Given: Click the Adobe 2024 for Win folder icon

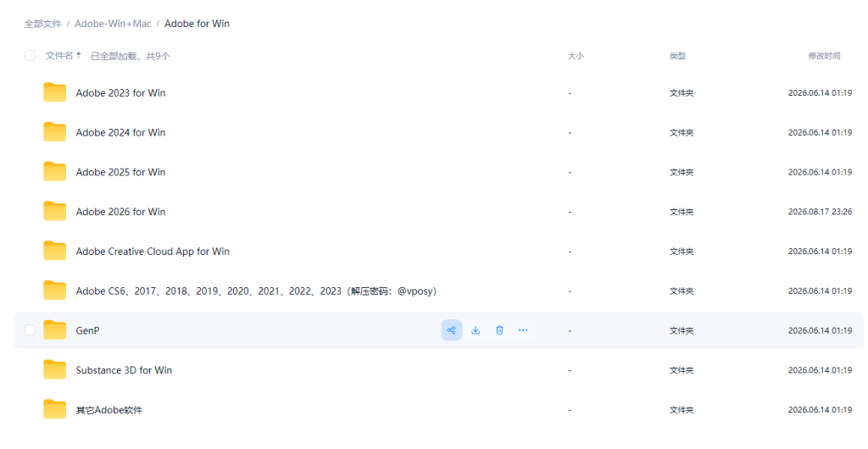Looking at the screenshot, I should 55,132.
